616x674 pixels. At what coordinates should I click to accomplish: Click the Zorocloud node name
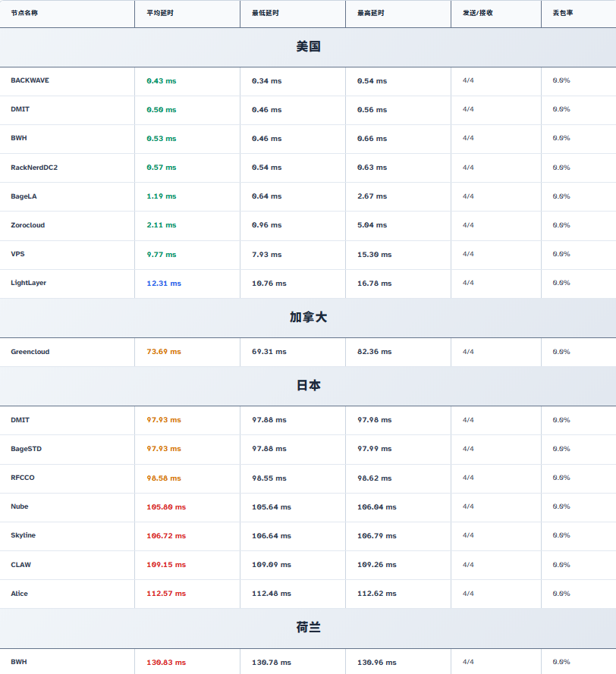(29, 225)
